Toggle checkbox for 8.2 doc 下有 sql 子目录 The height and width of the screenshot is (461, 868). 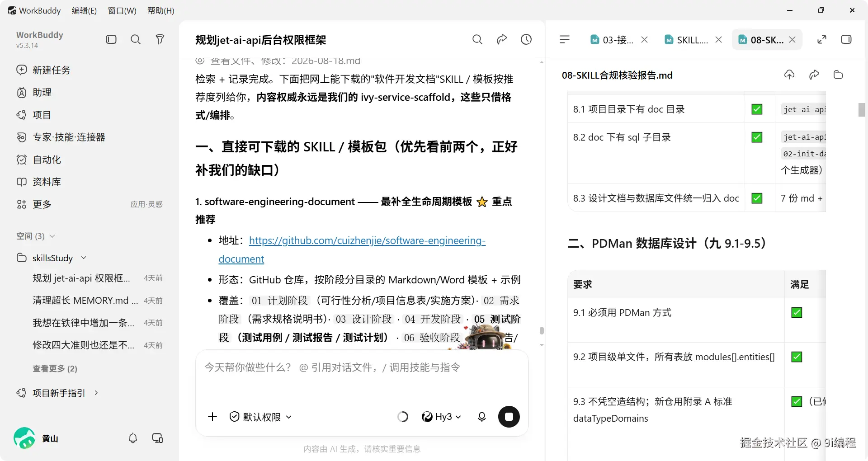(x=757, y=137)
